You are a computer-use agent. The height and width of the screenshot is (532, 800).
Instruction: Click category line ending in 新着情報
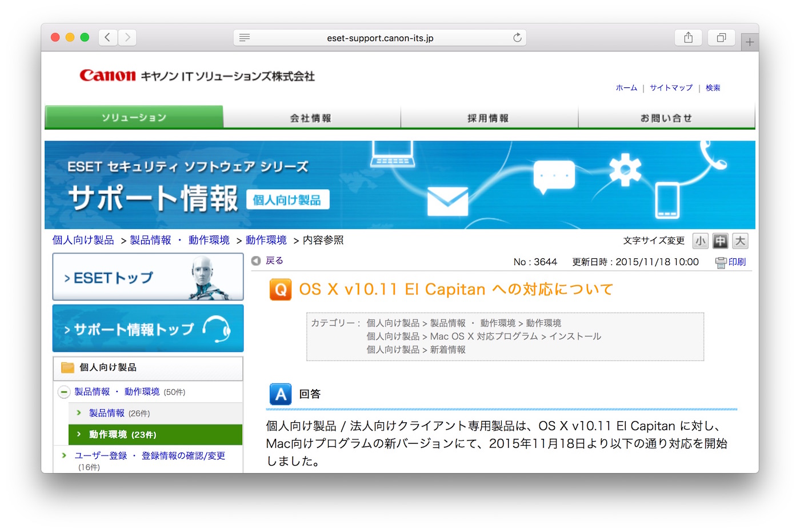(416, 350)
